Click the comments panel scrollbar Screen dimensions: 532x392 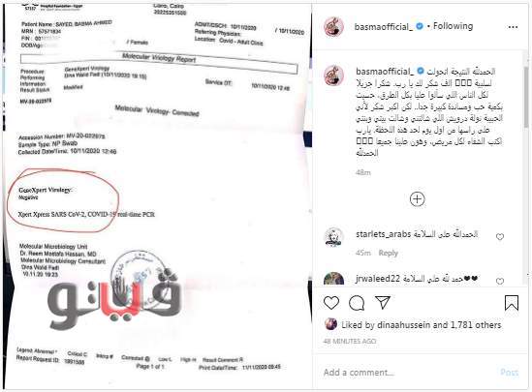(525, 97)
